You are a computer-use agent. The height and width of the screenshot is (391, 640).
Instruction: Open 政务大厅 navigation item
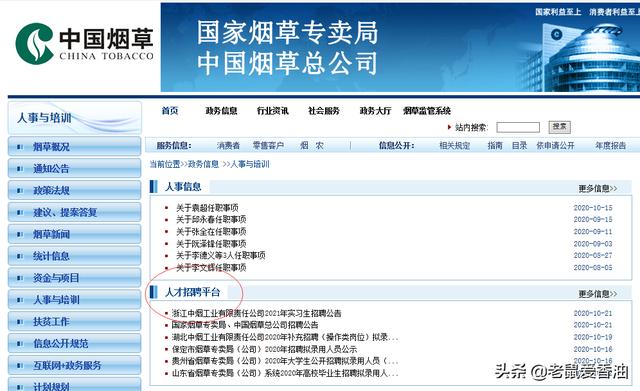coord(375,111)
